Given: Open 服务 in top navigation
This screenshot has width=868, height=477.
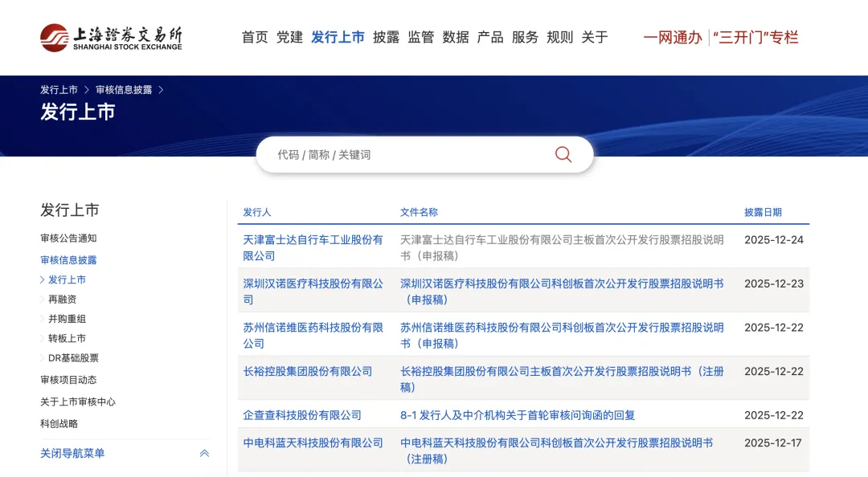Looking at the screenshot, I should pos(525,37).
